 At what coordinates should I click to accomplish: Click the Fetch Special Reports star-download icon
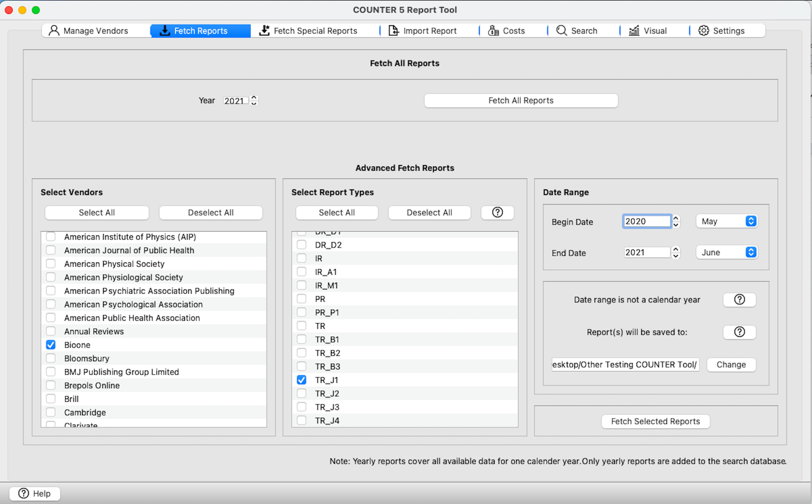pyautogui.click(x=265, y=31)
